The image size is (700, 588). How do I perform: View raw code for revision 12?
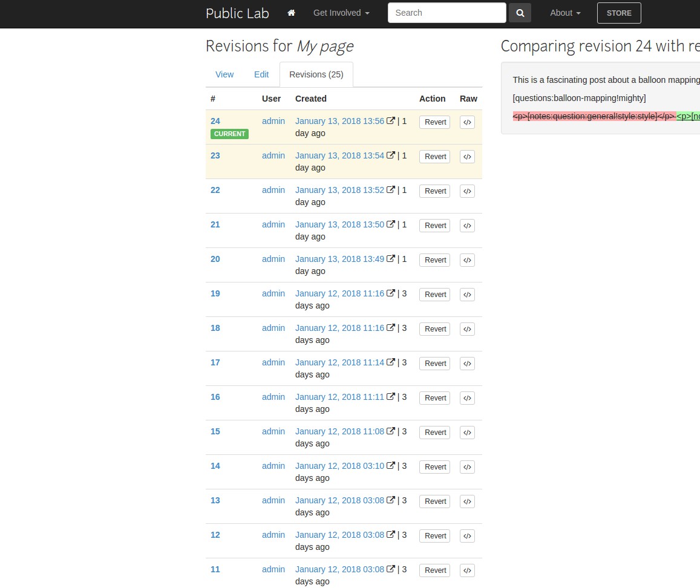pyautogui.click(x=467, y=536)
